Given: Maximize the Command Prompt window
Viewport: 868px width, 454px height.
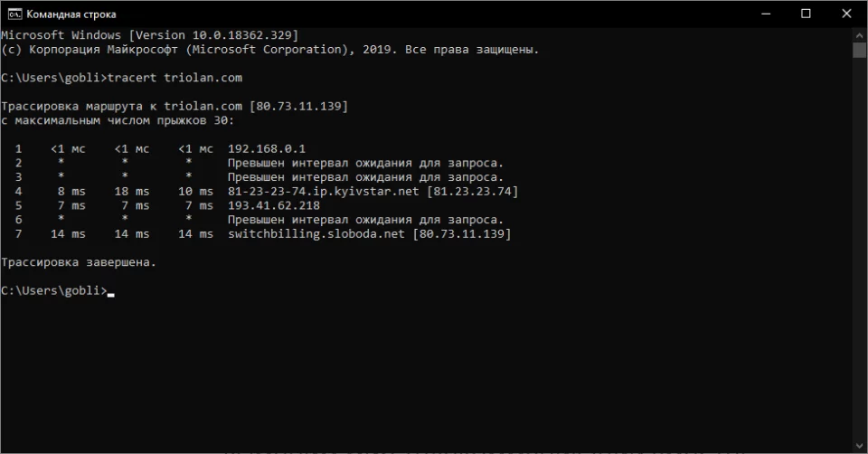Looking at the screenshot, I should (806, 14).
